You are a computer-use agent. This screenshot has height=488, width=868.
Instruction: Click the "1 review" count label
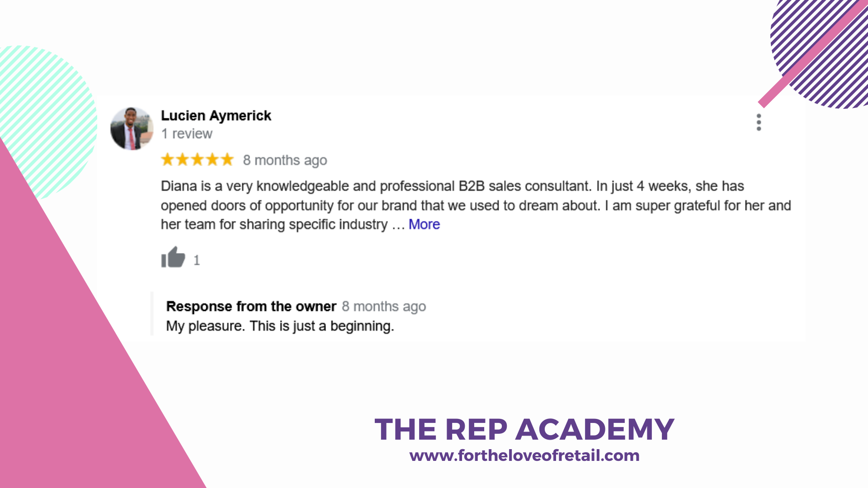(187, 134)
